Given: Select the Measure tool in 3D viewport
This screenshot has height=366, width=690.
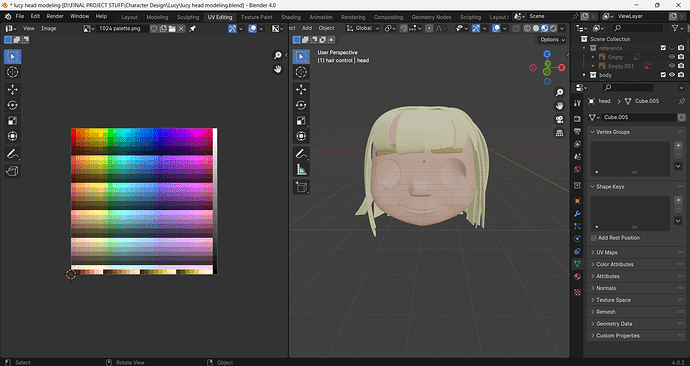Looking at the screenshot, I should click(301, 169).
